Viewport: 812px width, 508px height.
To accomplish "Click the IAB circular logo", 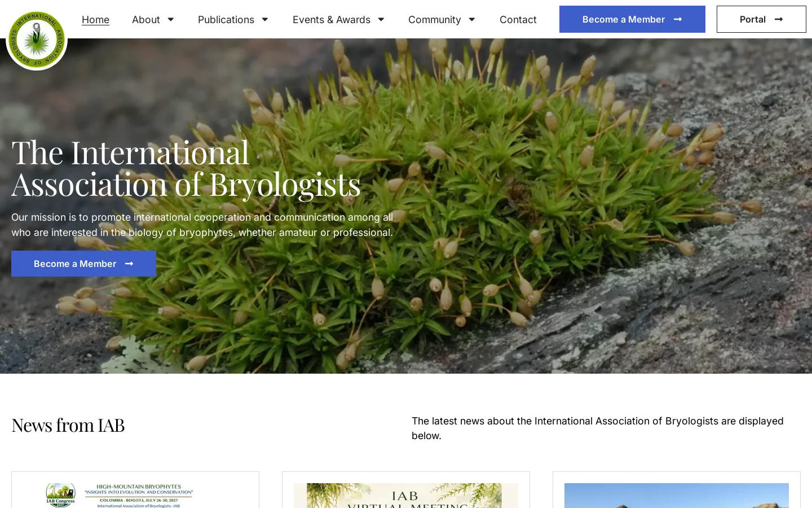I will click(37, 40).
